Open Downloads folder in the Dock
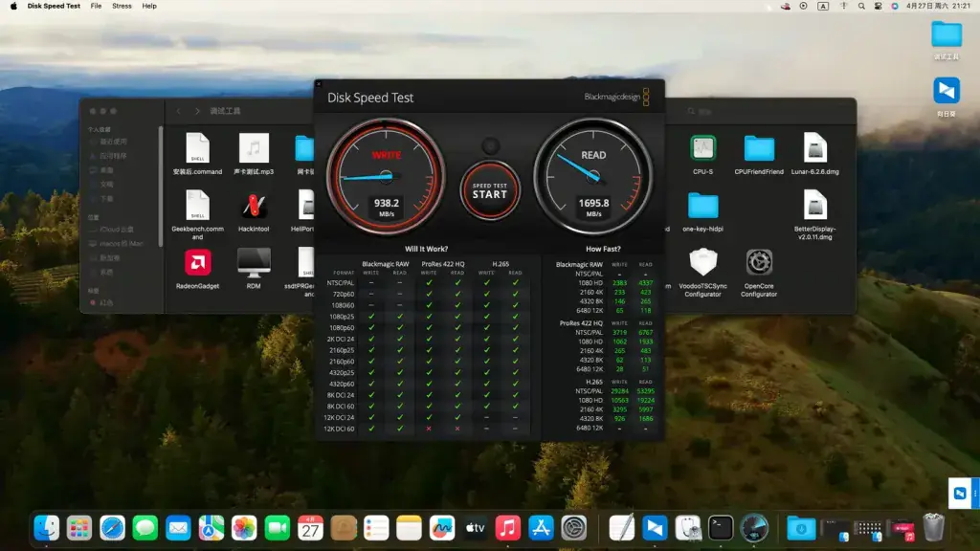 point(801,528)
